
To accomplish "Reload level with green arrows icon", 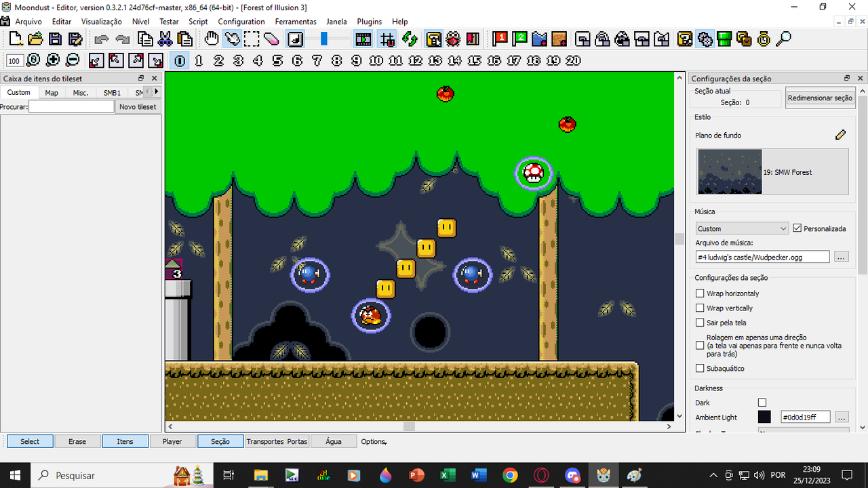I will pos(409,39).
